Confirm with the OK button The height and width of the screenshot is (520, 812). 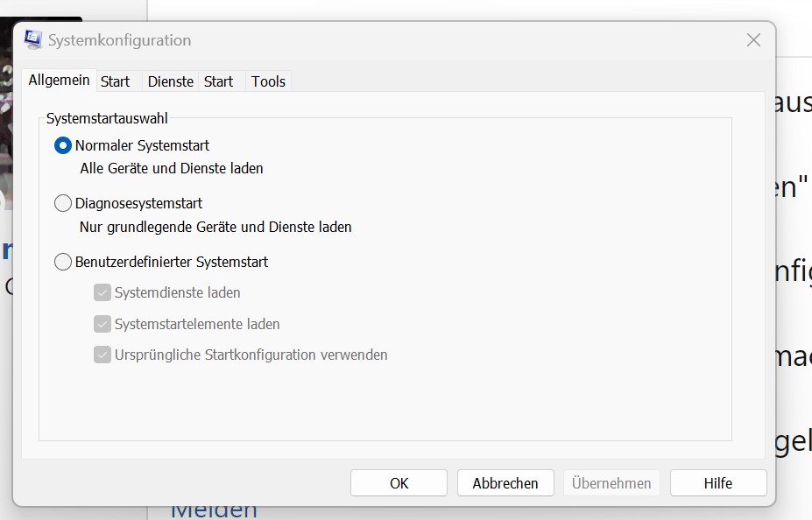click(x=399, y=482)
